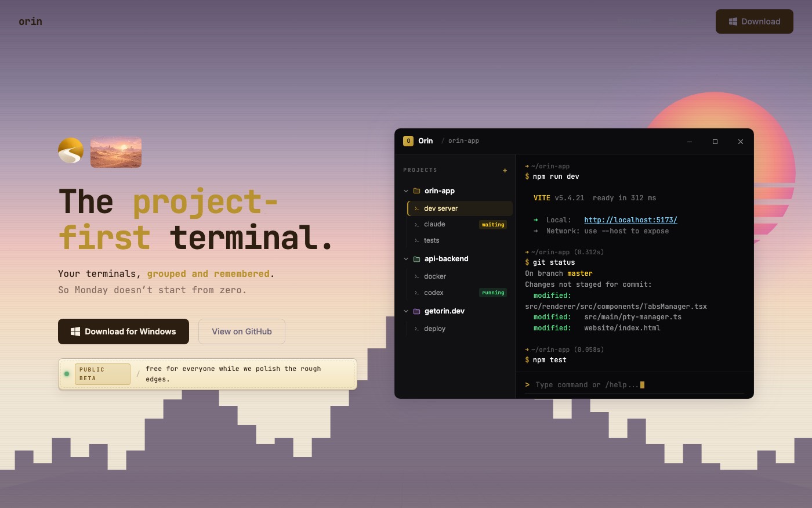Click the orin-app yellow folder icon

coord(416,191)
